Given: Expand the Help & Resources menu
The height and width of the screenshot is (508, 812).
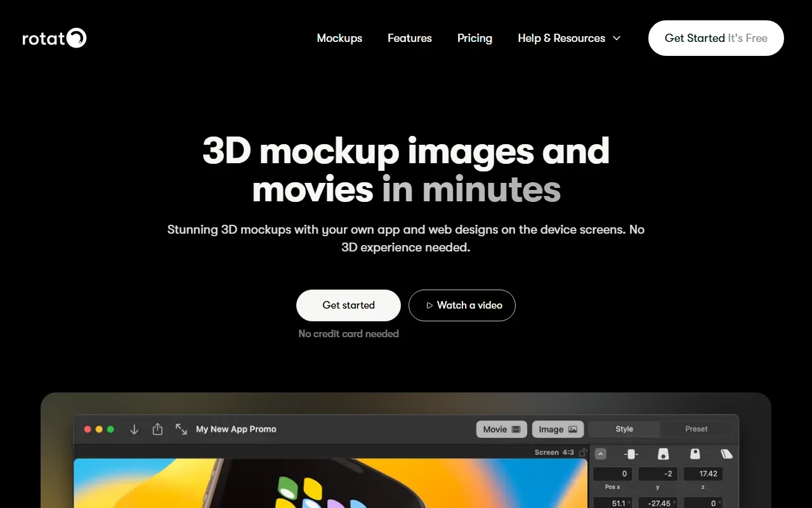Looking at the screenshot, I should click(569, 38).
